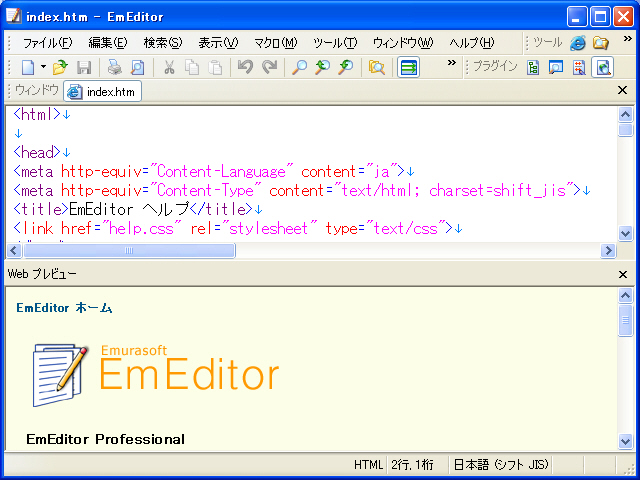This screenshot has height=480, width=640.
Task: Open the 検索(S) menu
Action: [x=163, y=42]
